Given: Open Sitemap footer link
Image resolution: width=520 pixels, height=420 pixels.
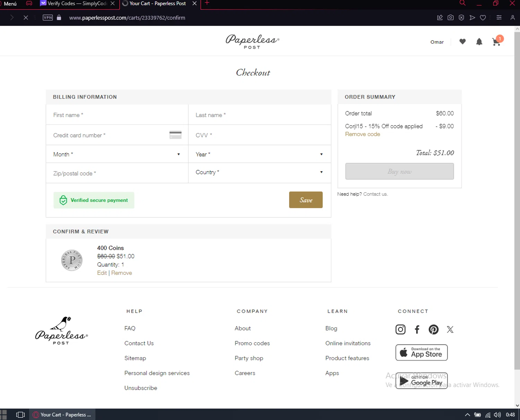Looking at the screenshot, I should 135,358.
